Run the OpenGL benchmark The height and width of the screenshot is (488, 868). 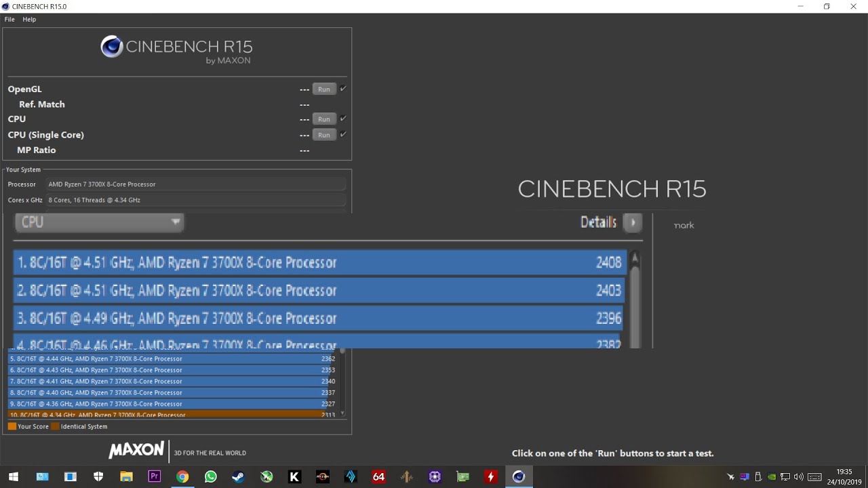(x=324, y=89)
